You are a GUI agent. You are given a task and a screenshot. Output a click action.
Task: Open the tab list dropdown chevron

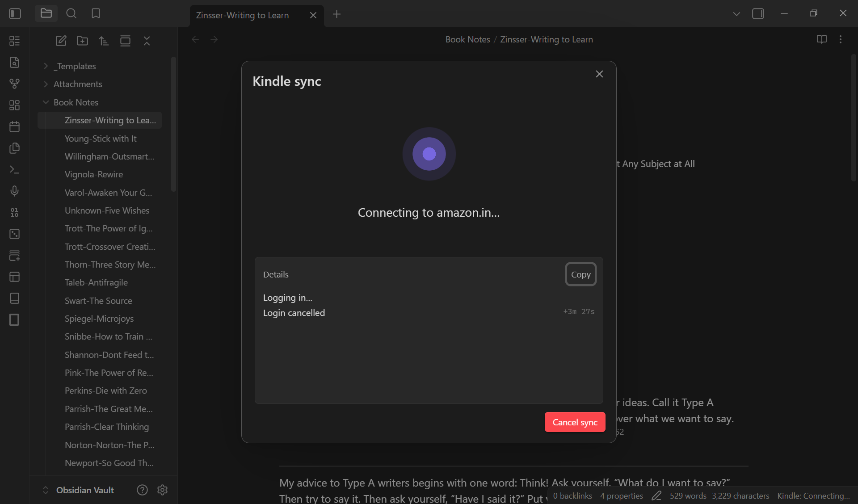point(736,14)
